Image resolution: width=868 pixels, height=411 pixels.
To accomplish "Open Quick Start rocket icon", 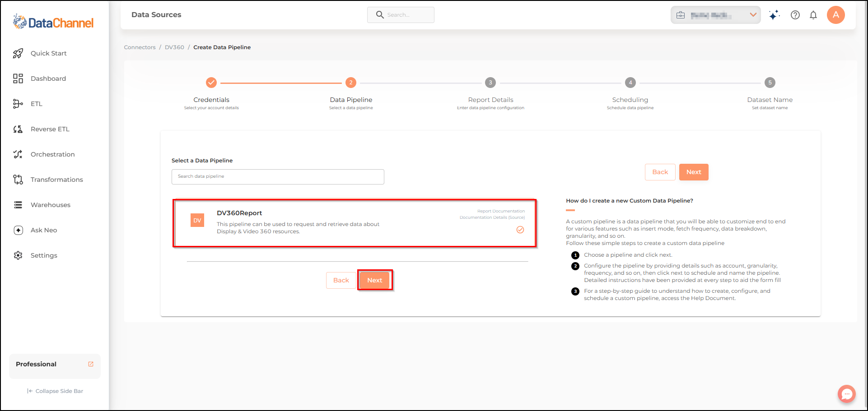I will point(18,53).
